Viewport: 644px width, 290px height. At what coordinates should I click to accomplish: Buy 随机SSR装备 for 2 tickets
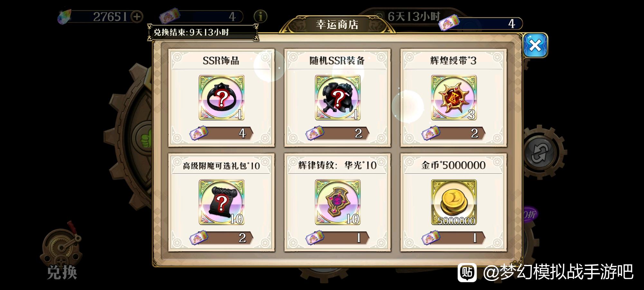pos(337,133)
